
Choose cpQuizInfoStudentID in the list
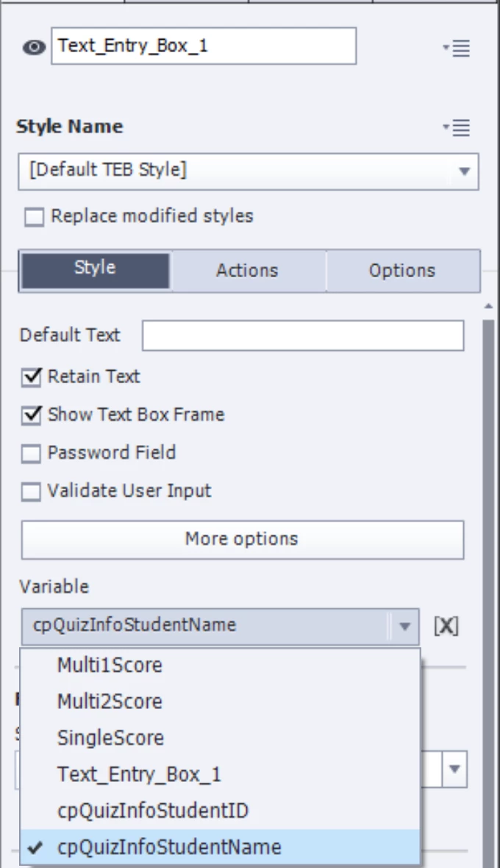(x=153, y=811)
